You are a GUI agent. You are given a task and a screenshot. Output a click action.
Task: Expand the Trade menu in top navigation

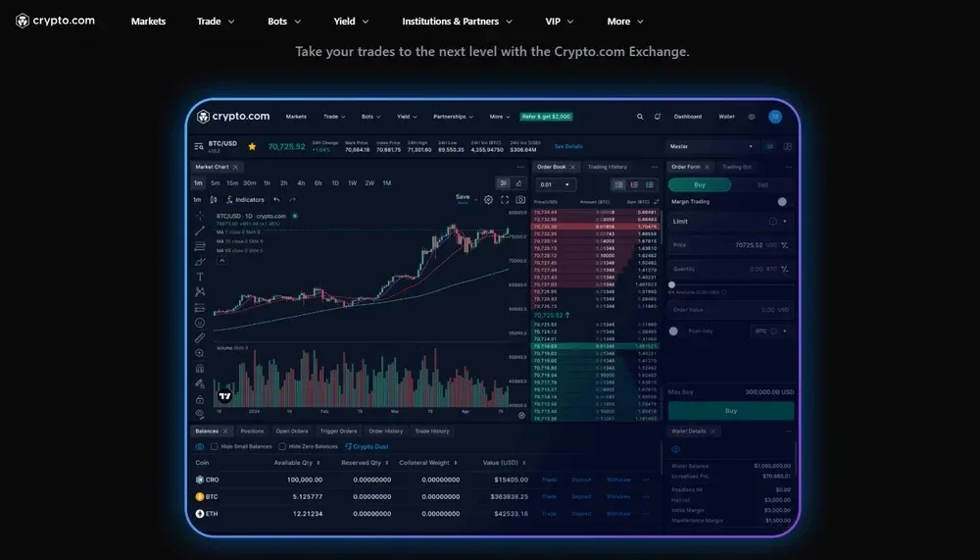tap(216, 22)
